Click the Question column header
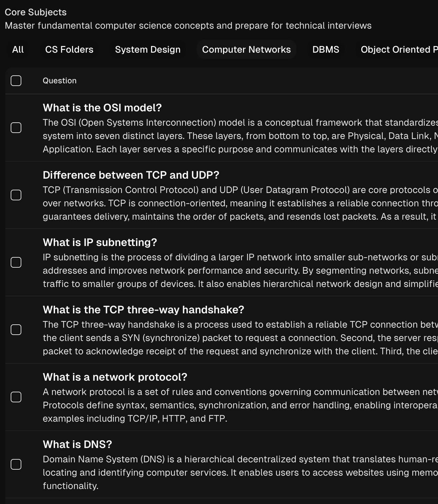The height and width of the screenshot is (504, 438). [x=60, y=81]
